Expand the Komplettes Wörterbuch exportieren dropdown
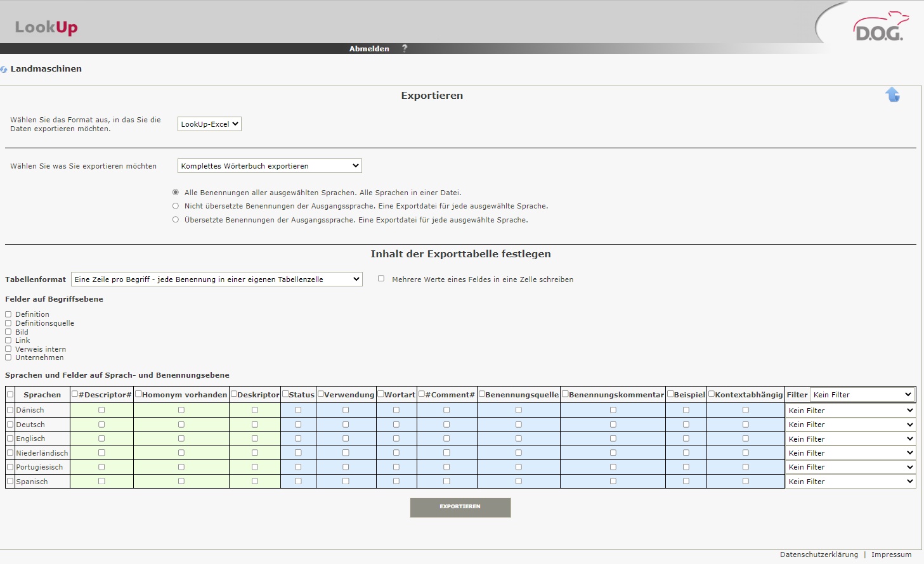The height and width of the screenshot is (564, 924). pyautogui.click(x=270, y=166)
